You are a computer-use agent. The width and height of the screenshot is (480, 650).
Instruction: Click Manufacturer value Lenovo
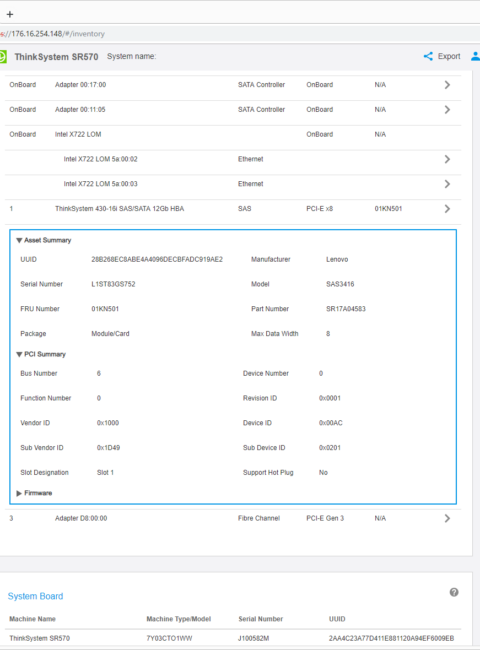(337, 260)
